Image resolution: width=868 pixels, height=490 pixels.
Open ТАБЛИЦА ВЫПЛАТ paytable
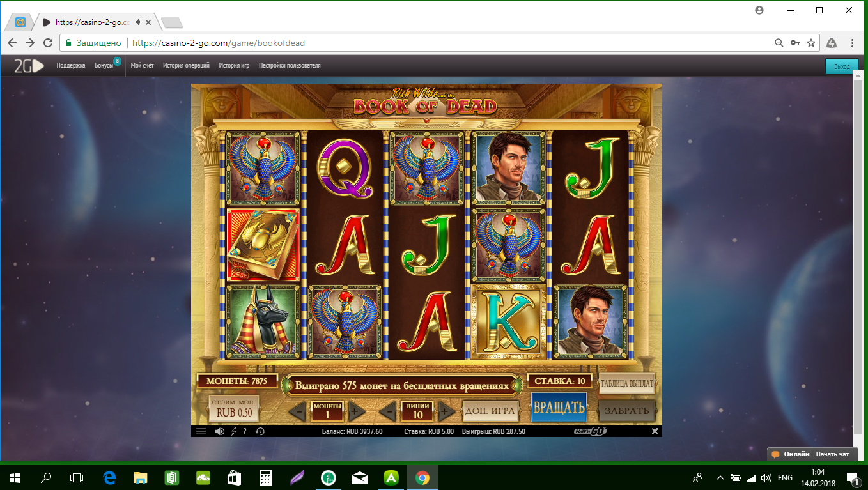[627, 384]
